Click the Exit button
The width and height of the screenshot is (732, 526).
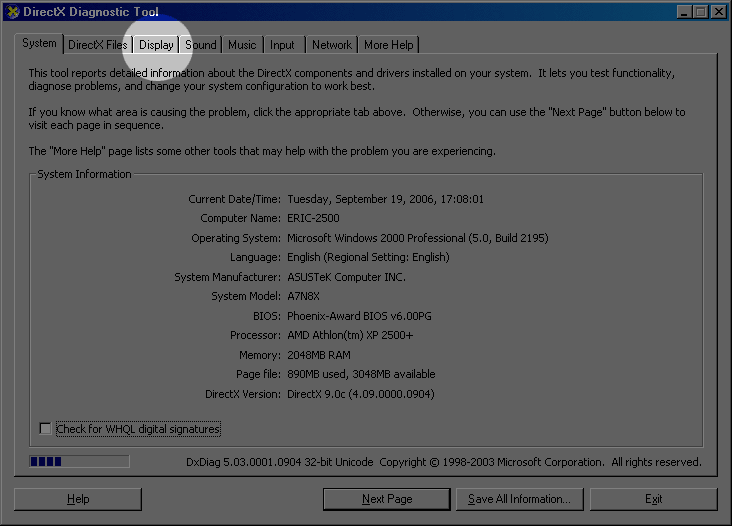(x=654, y=499)
